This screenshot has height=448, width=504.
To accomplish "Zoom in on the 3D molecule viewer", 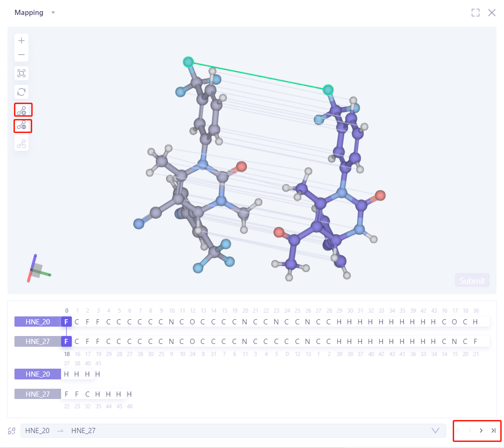I will (x=21, y=41).
